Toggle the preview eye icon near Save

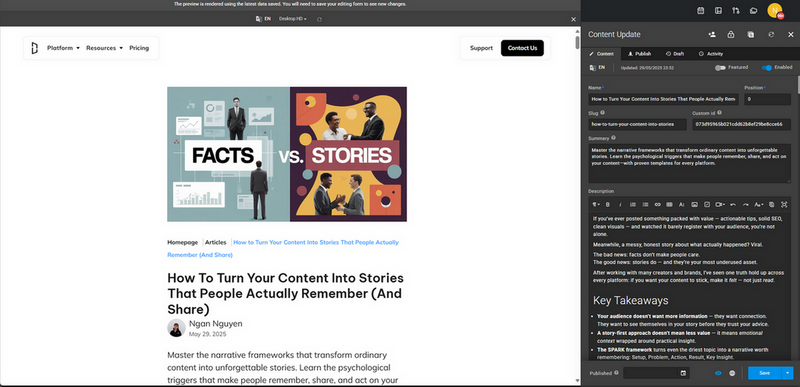pos(718,373)
